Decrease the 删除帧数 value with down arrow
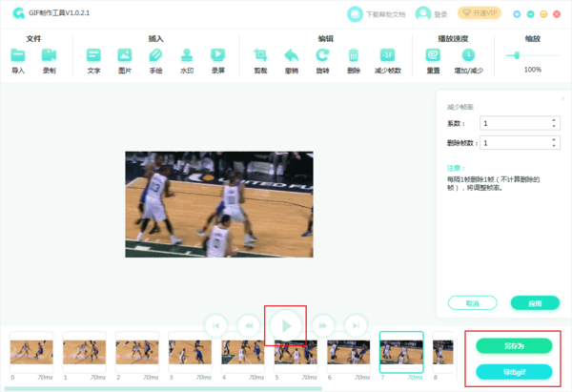Viewport: 572px width, 392px height. click(554, 146)
